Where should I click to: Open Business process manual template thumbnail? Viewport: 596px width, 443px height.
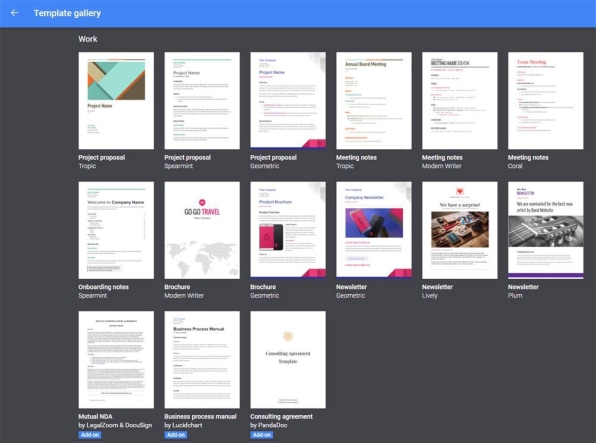[202, 360]
